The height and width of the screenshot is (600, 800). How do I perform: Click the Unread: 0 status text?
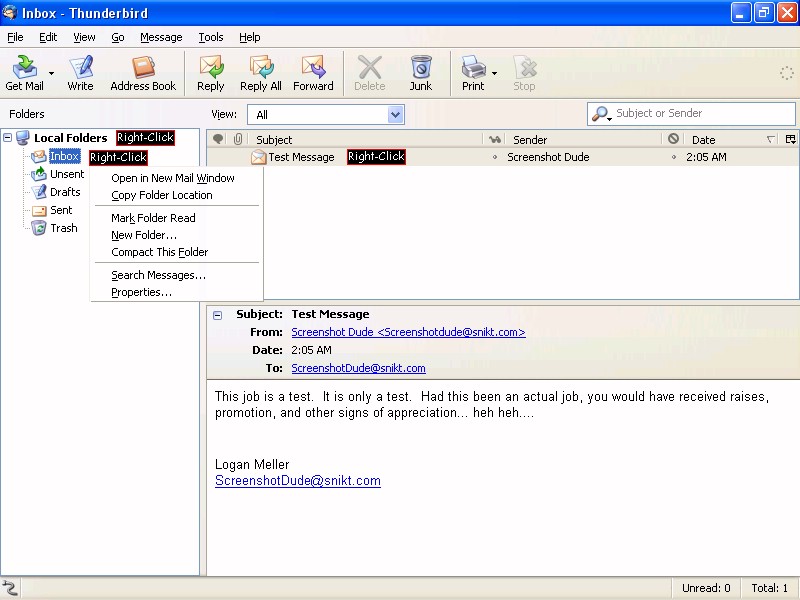(x=706, y=588)
